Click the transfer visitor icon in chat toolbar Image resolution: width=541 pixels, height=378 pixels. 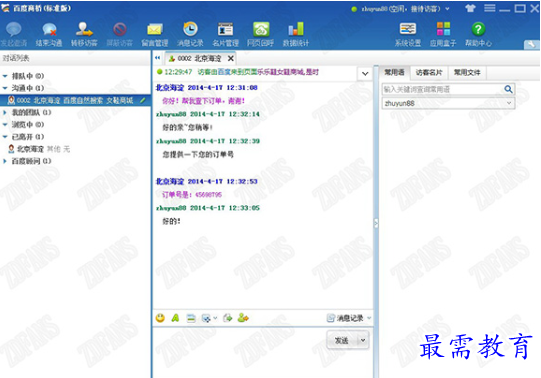243,318
